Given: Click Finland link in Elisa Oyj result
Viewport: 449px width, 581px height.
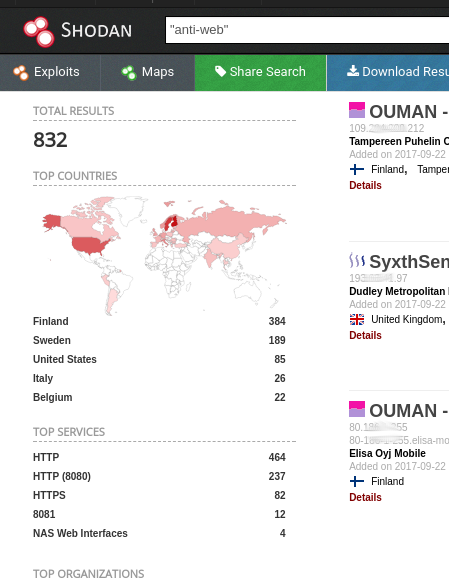Looking at the screenshot, I should (388, 481).
